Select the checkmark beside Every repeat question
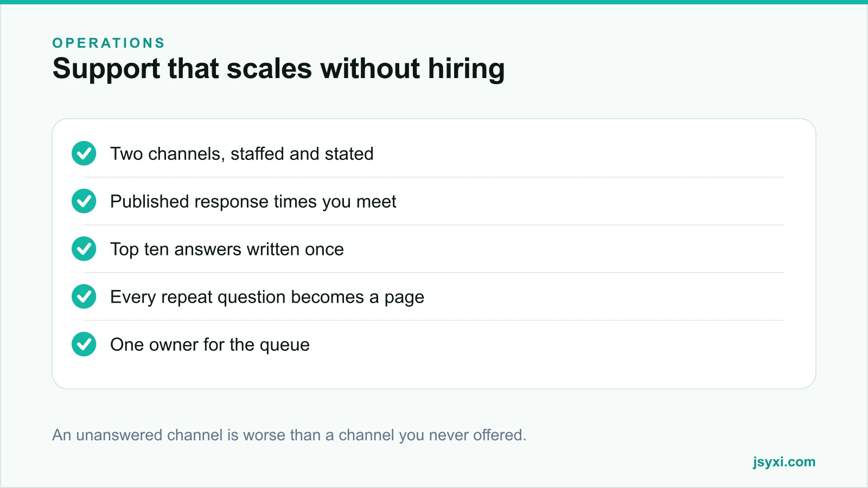Image resolution: width=868 pixels, height=488 pixels. 84,297
